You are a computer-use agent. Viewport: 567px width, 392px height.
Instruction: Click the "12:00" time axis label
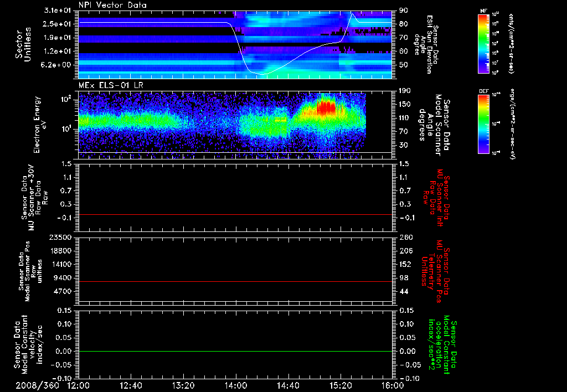click(78, 385)
